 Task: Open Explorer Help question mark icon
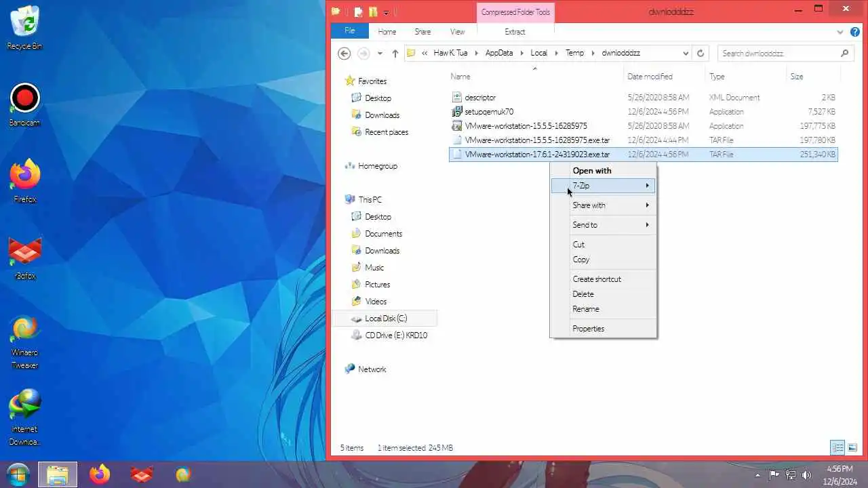(855, 32)
